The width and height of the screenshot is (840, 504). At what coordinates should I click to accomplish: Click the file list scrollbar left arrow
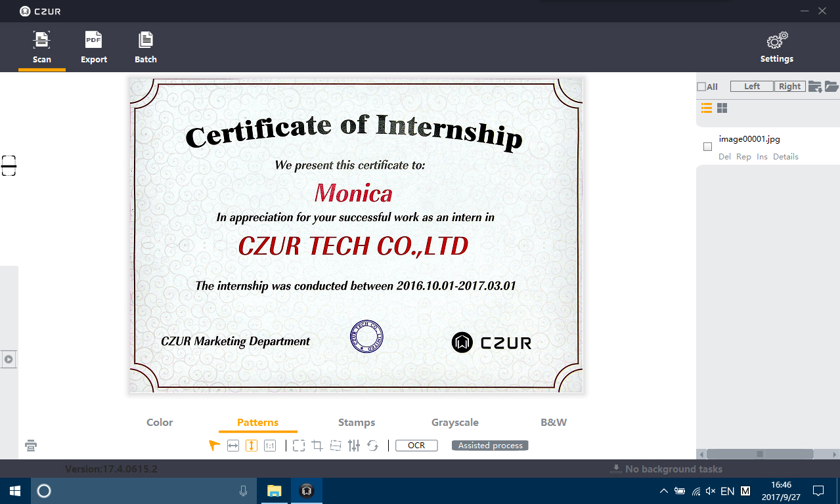(x=701, y=454)
